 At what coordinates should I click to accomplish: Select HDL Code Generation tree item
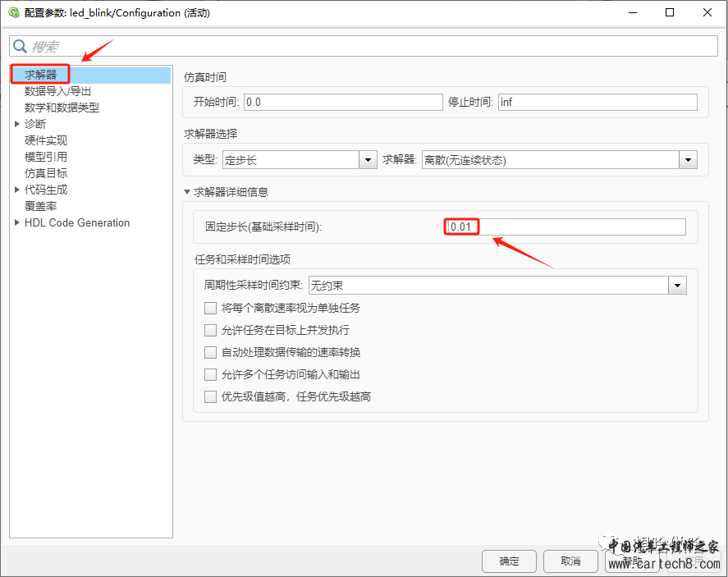click(77, 222)
